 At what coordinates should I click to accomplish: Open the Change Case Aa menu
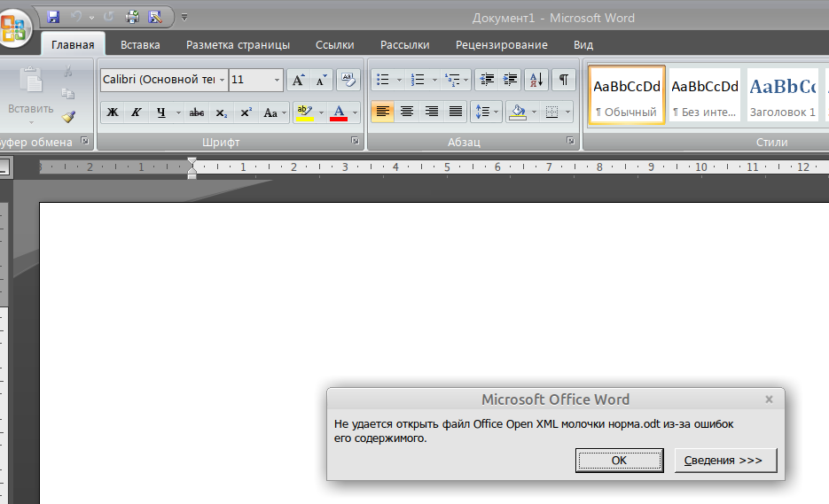point(274,112)
